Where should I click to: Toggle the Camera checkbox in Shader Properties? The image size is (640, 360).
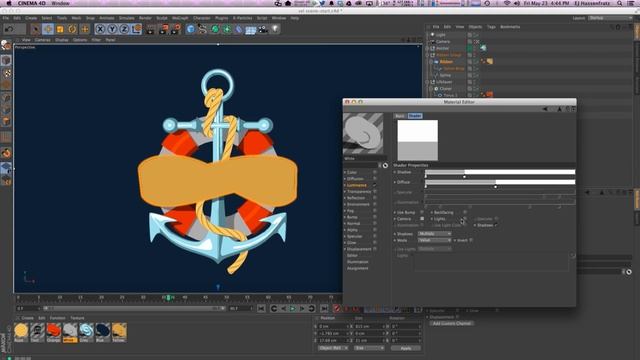[422, 219]
